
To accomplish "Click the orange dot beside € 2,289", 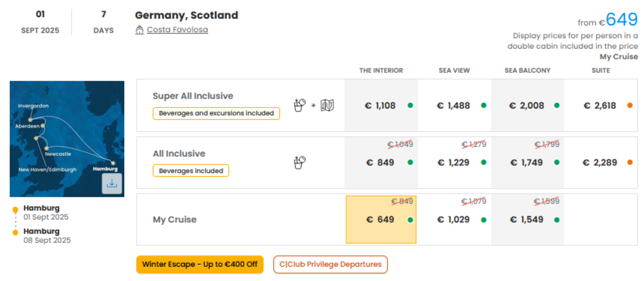I will [x=630, y=162].
